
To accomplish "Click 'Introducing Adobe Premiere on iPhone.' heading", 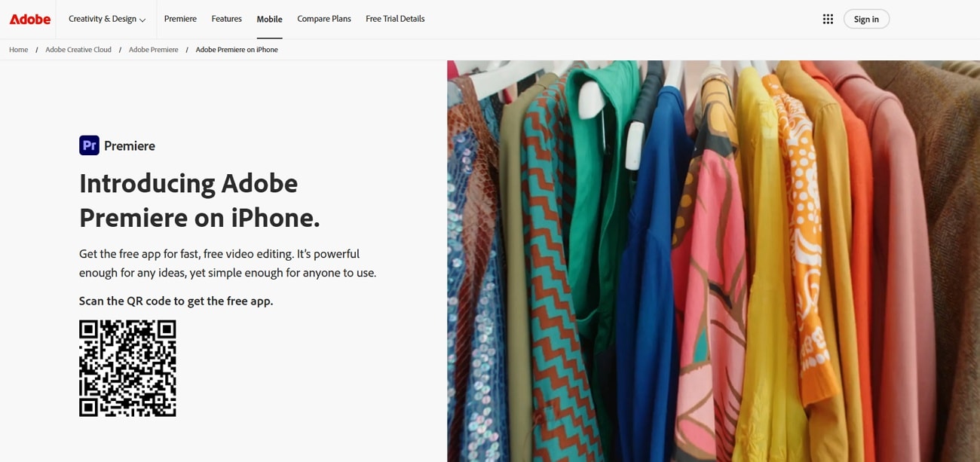I will 200,200.
